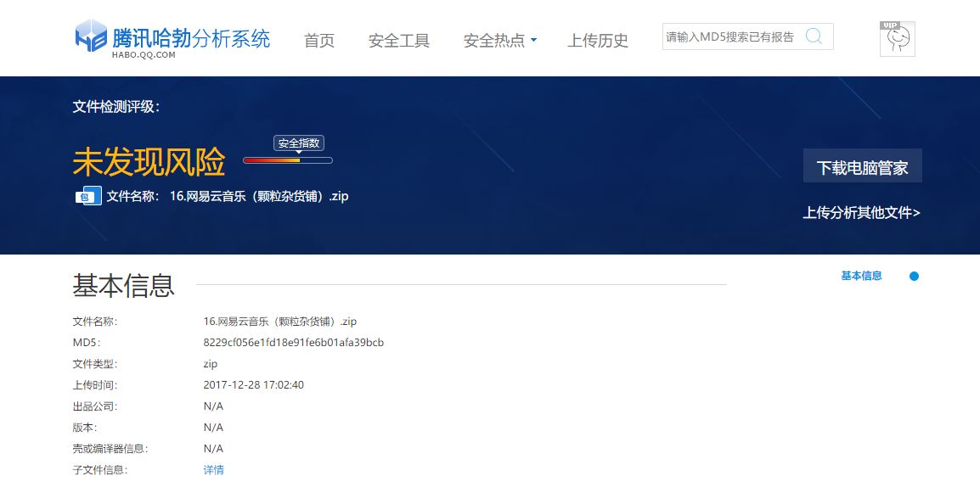Viewport: 980px width, 487px height.
Task: Click 上传分析其他文件 link
Action: [861, 213]
